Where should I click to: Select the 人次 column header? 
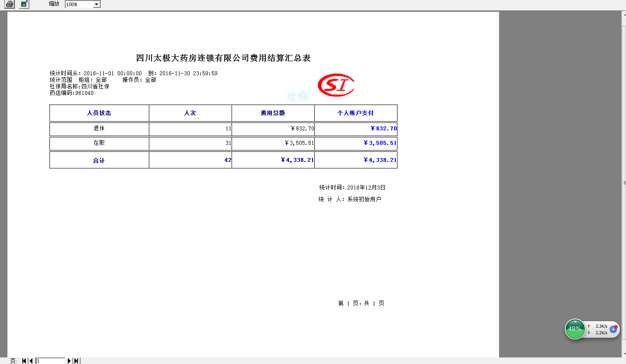[x=190, y=113]
